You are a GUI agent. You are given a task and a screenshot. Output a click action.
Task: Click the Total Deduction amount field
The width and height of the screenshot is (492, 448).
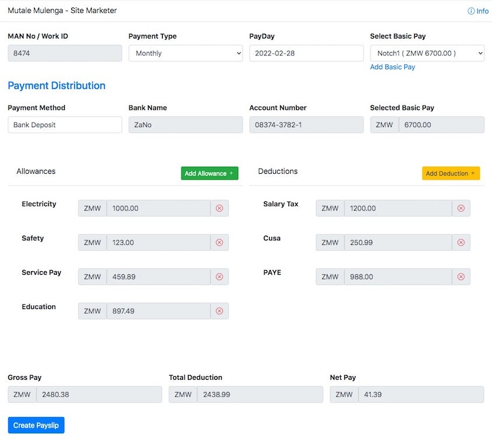tap(260, 394)
